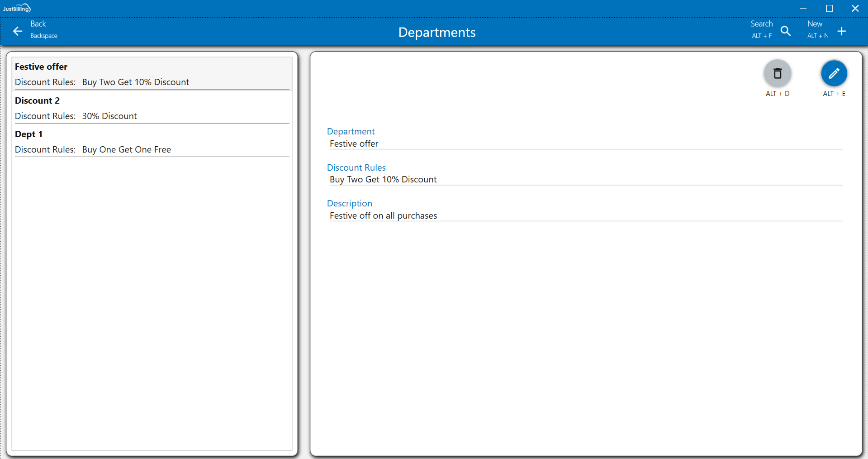The width and height of the screenshot is (868, 459).
Task: Delete the department using the trash icon
Action: tap(777, 73)
